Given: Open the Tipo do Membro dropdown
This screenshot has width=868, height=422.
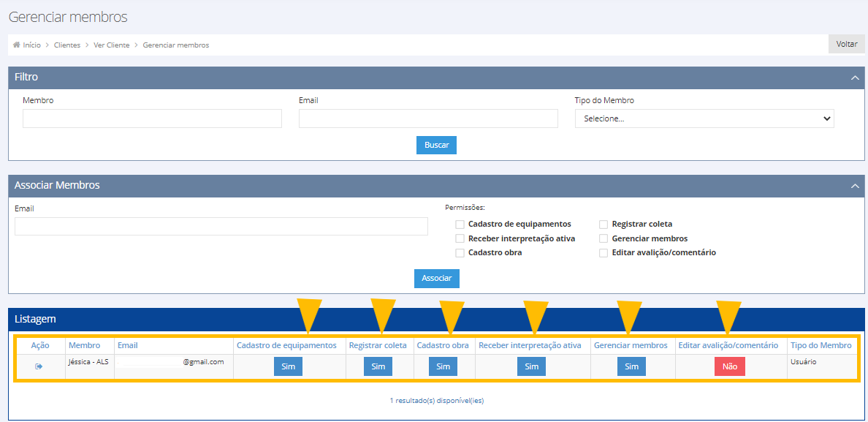Looking at the screenshot, I should pyautogui.click(x=704, y=118).
